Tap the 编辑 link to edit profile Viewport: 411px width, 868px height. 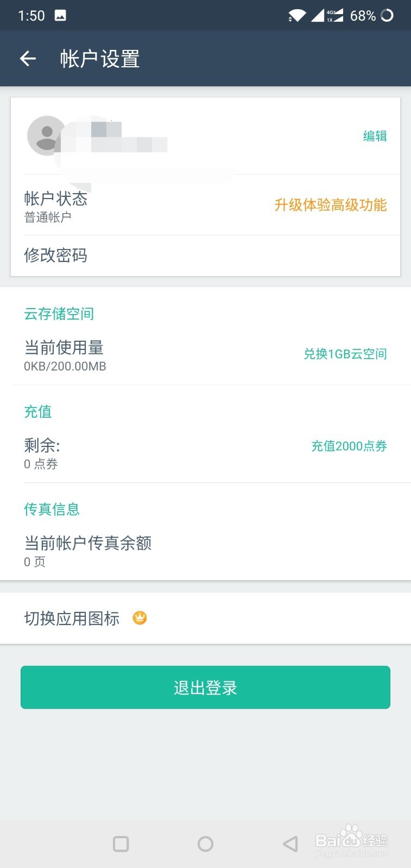[x=375, y=136]
